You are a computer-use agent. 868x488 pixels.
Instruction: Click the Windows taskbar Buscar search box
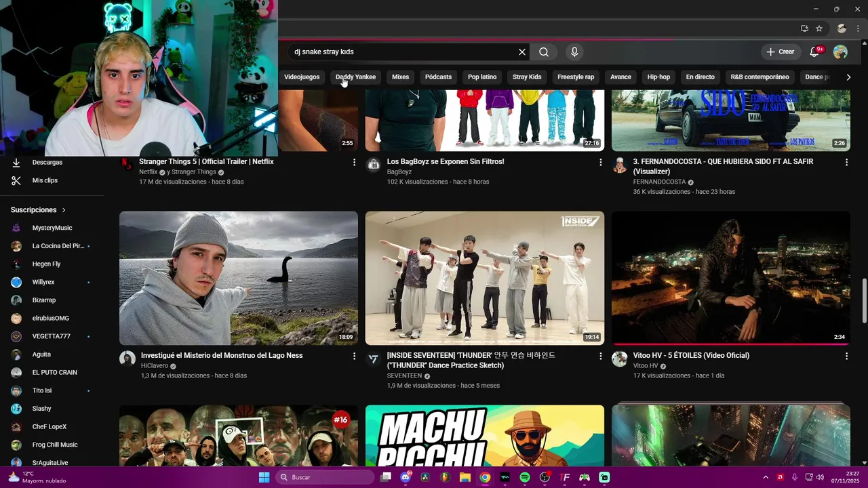coord(325,477)
